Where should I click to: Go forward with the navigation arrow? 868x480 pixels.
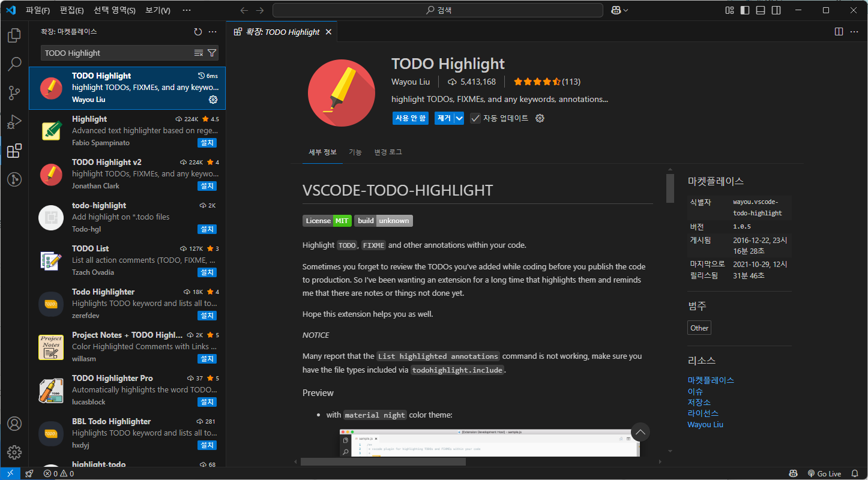260,10
